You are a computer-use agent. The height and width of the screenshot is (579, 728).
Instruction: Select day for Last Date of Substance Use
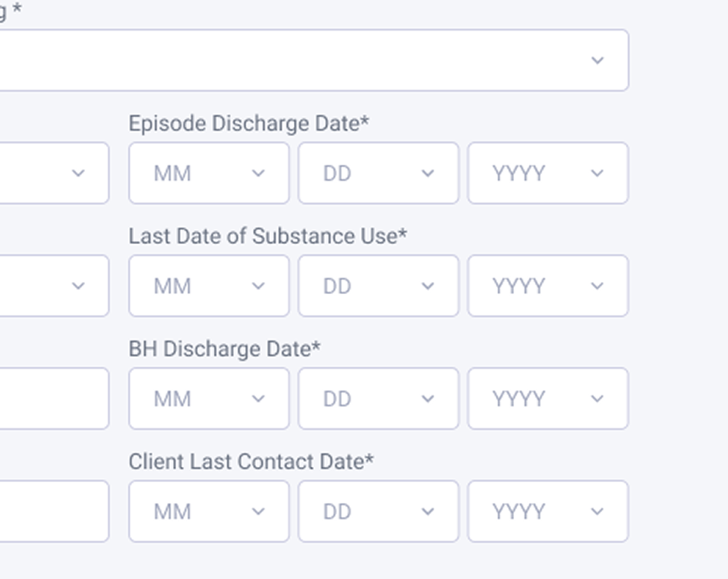[x=378, y=286]
